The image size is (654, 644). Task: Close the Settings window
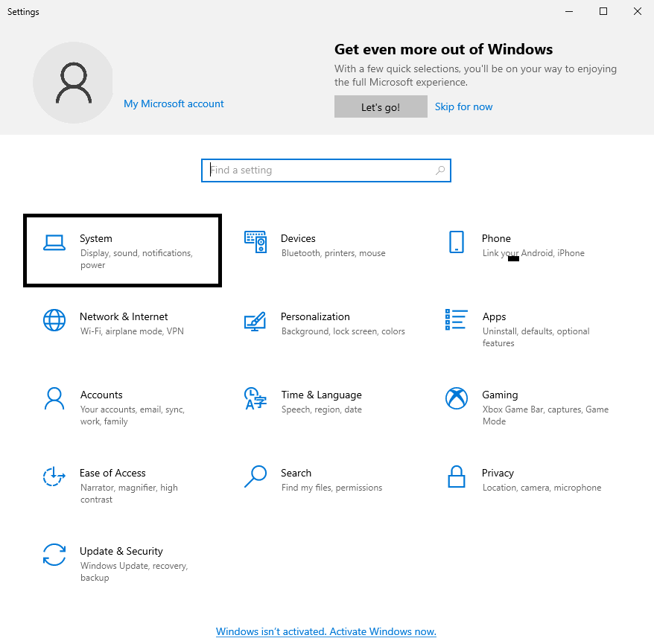click(x=638, y=11)
